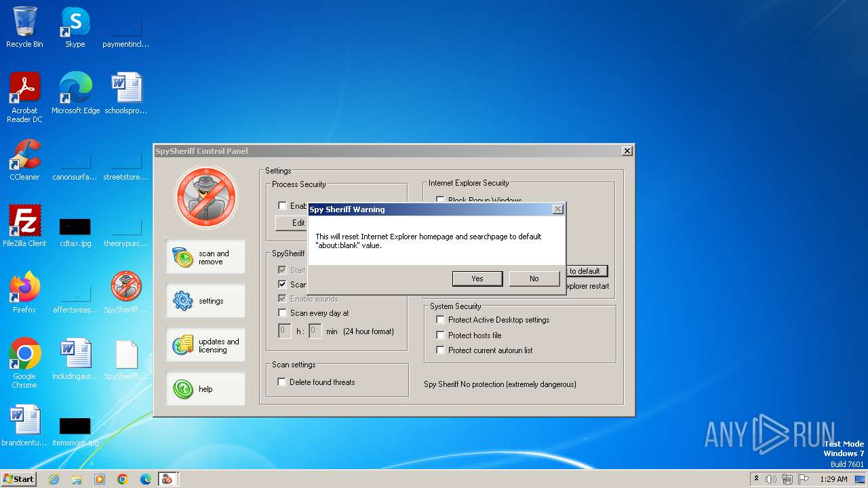Open brandcentu Word document icon
Image resolution: width=868 pixels, height=488 pixels.
click(24, 426)
